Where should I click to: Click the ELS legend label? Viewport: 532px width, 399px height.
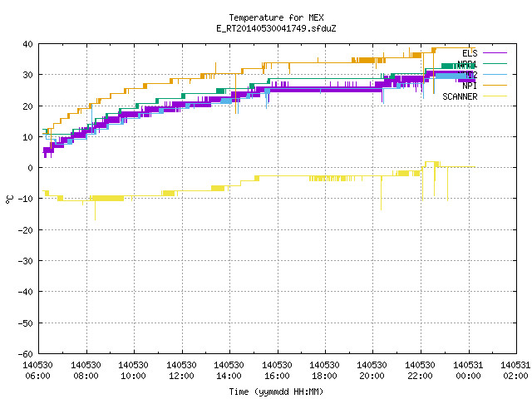tap(470, 53)
